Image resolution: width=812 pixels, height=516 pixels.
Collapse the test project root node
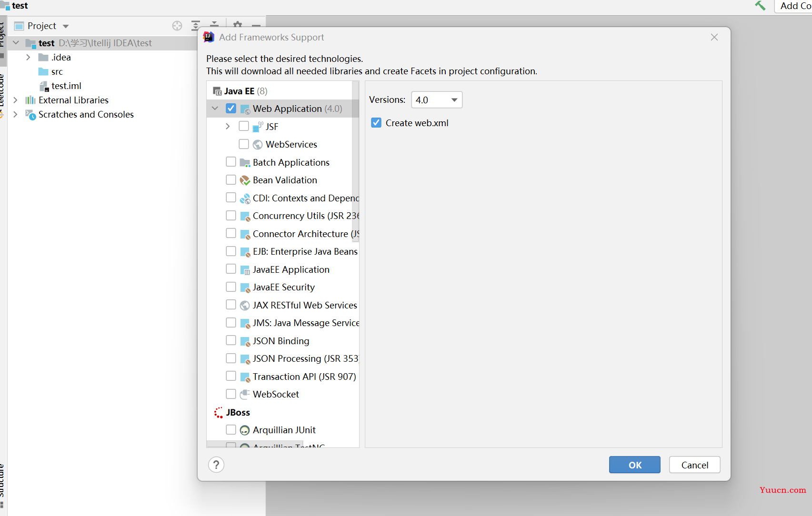coord(16,43)
